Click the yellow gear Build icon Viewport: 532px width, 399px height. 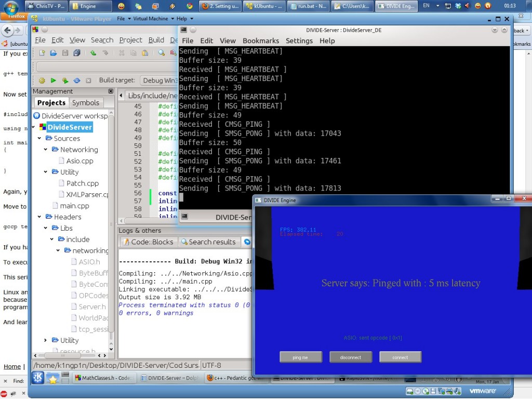(42, 81)
